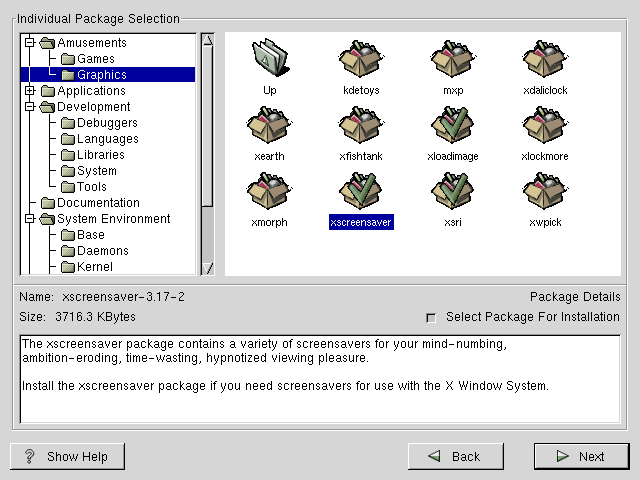
Task: Select the xearth package icon
Action: (x=269, y=126)
